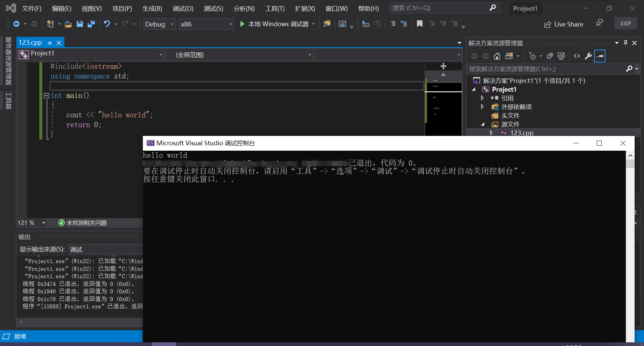Collapse the 源文件 tree node

click(x=483, y=124)
